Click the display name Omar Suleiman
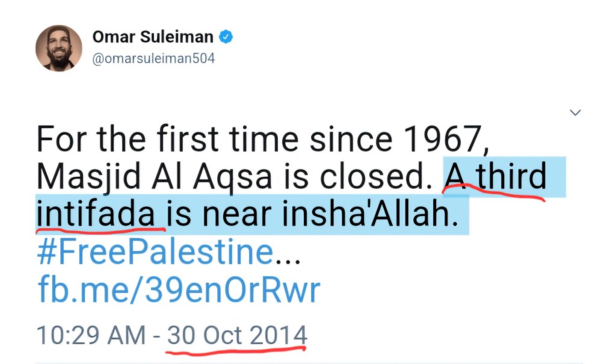This screenshot has width=616, height=364. 153,37
